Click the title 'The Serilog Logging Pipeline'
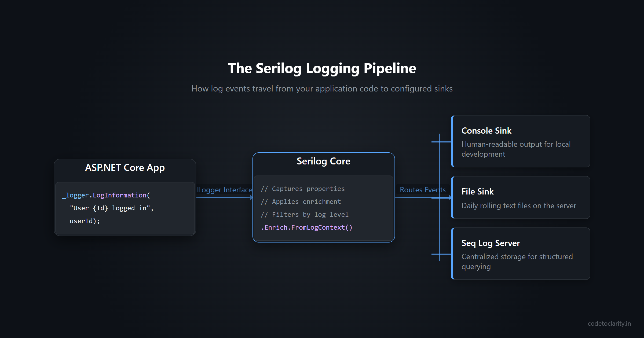Image resolution: width=644 pixels, height=338 pixels. click(x=322, y=68)
